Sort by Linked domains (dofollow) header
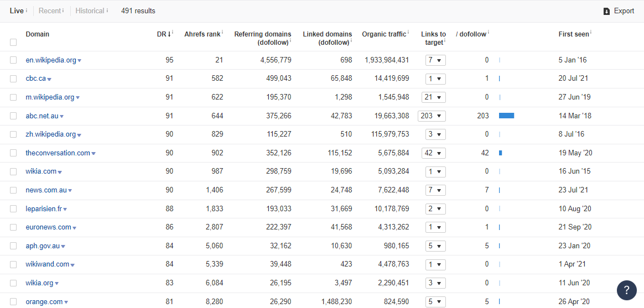The image size is (644, 308). click(x=328, y=38)
